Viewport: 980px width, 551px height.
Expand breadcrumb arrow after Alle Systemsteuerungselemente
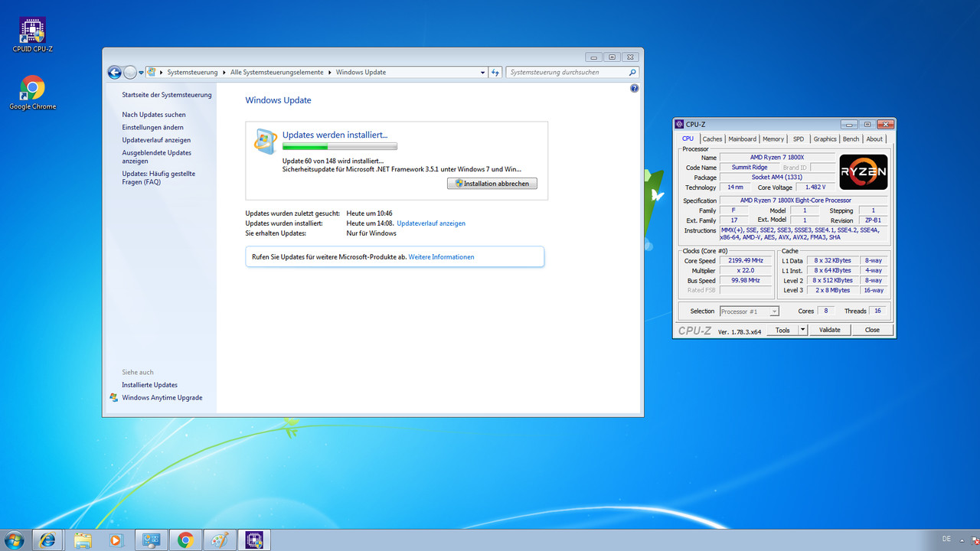[x=329, y=72]
